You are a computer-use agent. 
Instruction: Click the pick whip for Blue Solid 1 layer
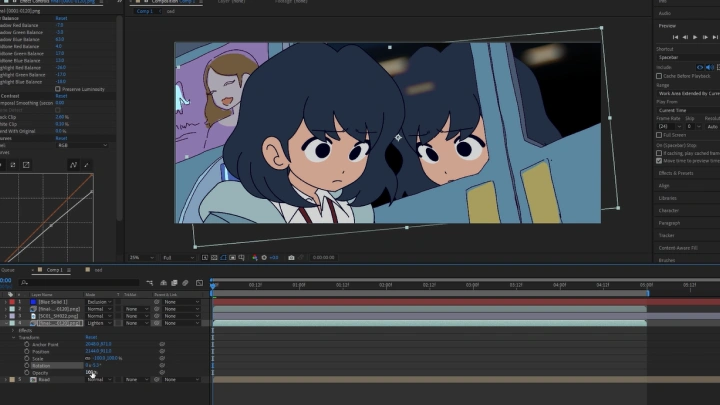pyautogui.click(x=157, y=302)
